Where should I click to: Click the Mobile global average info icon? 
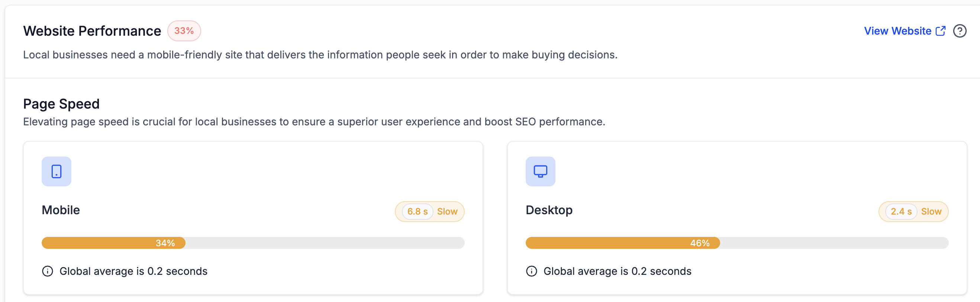tap(48, 271)
